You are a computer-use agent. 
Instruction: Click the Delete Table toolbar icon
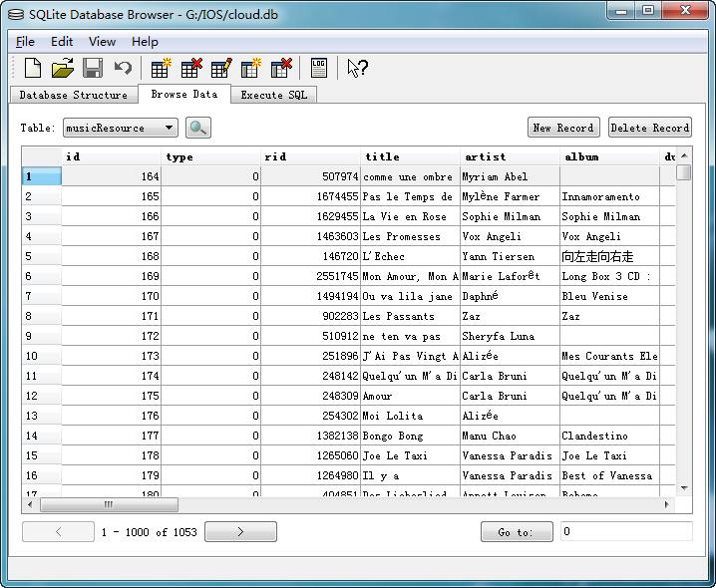click(x=190, y=68)
